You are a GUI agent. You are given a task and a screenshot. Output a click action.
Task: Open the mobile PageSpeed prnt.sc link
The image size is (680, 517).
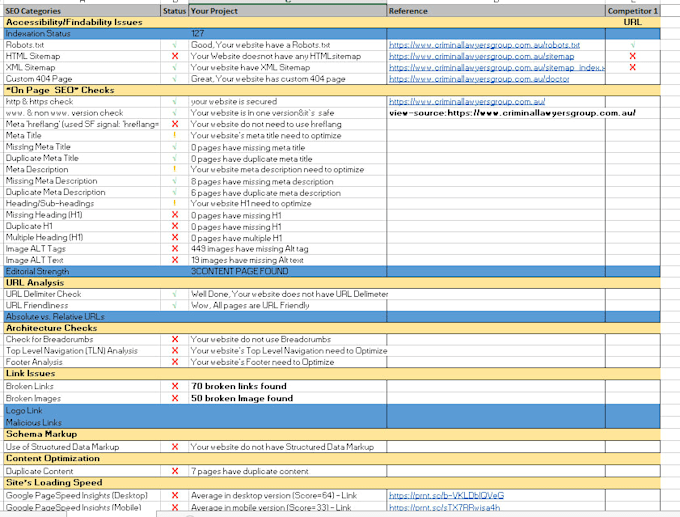coord(444,507)
